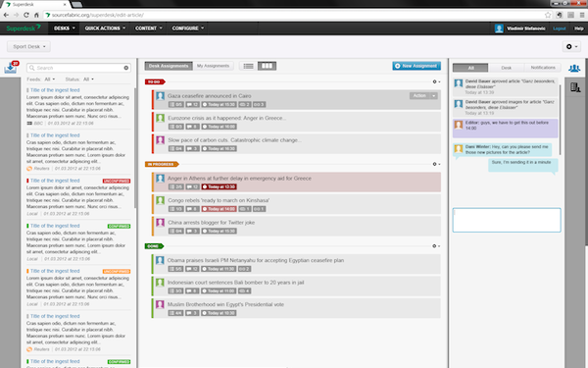Open the building/desk icon in right sidebar
Viewport: 588px width, 368px height.
[x=575, y=87]
